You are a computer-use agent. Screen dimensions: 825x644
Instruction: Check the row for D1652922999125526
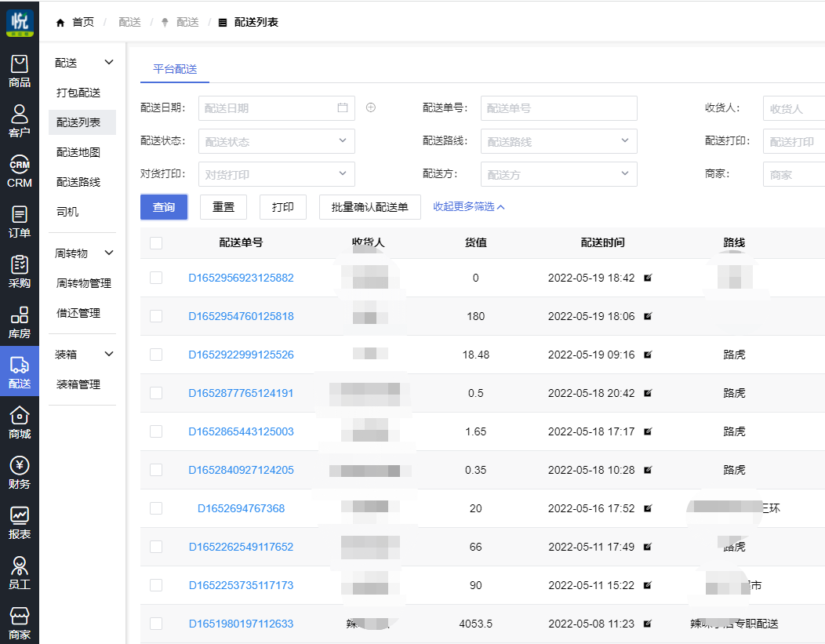156,355
